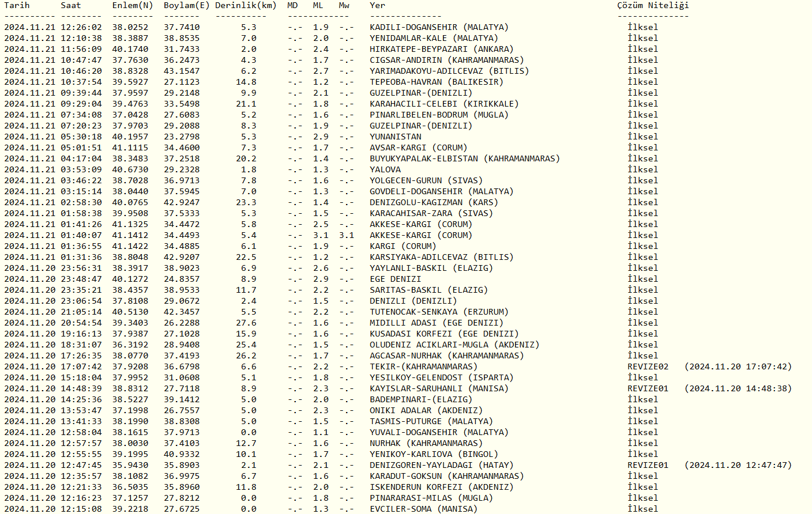This screenshot has height=514, width=812.
Task: Click EGE DENIZI at 23:48:47
Action: pyautogui.click(x=395, y=279)
